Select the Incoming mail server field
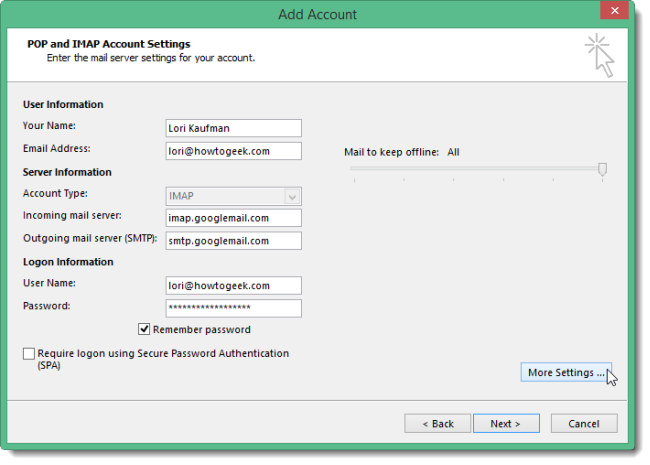The image size is (650, 465). pos(233,218)
